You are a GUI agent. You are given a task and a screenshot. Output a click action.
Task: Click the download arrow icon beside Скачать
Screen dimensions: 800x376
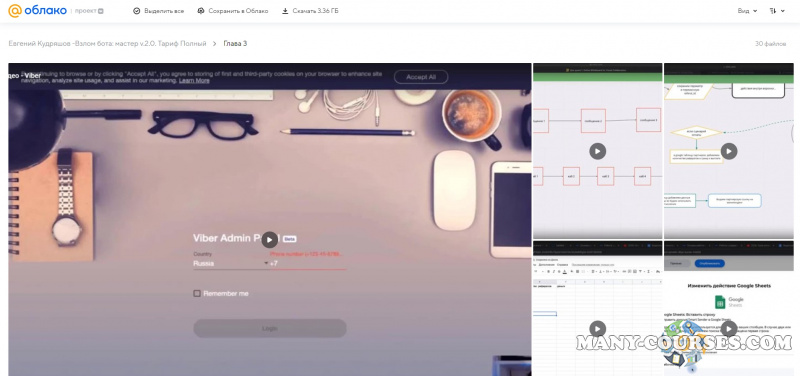coord(285,11)
